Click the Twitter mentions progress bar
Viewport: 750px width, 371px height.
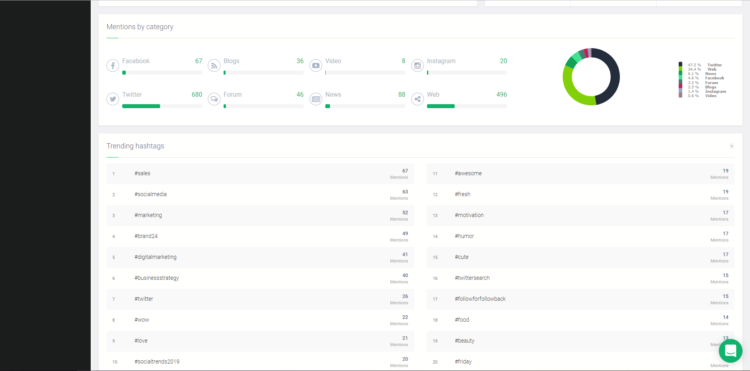click(162, 106)
